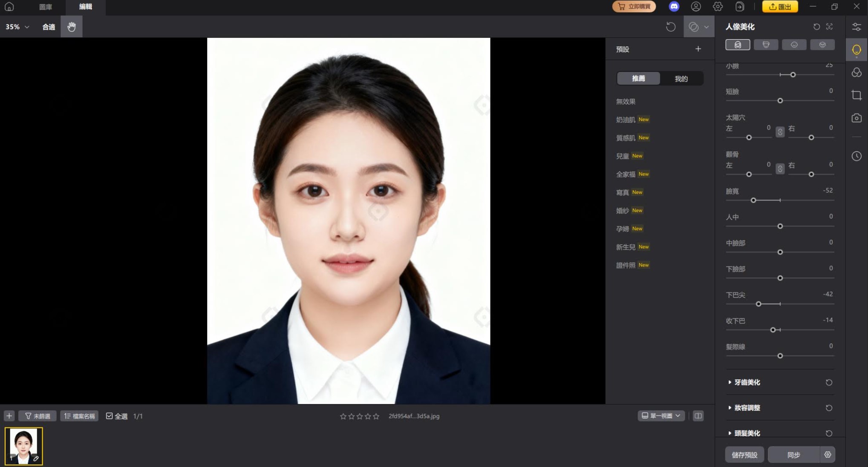The image size is (868, 467).
Task: Select the photo thumbnail in the filmstrip
Action: click(x=23, y=445)
